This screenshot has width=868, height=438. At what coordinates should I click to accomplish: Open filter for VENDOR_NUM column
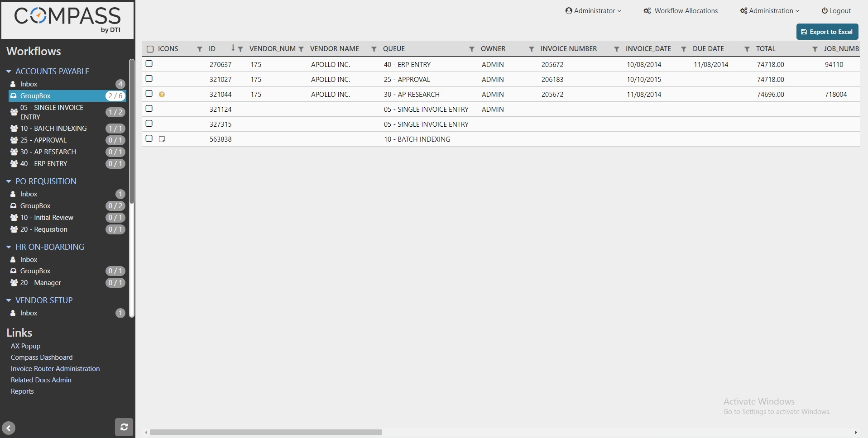(301, 49)
